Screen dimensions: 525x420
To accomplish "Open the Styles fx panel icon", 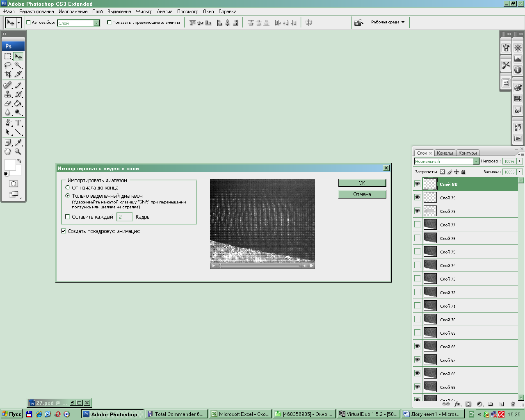I will [518, 110].
